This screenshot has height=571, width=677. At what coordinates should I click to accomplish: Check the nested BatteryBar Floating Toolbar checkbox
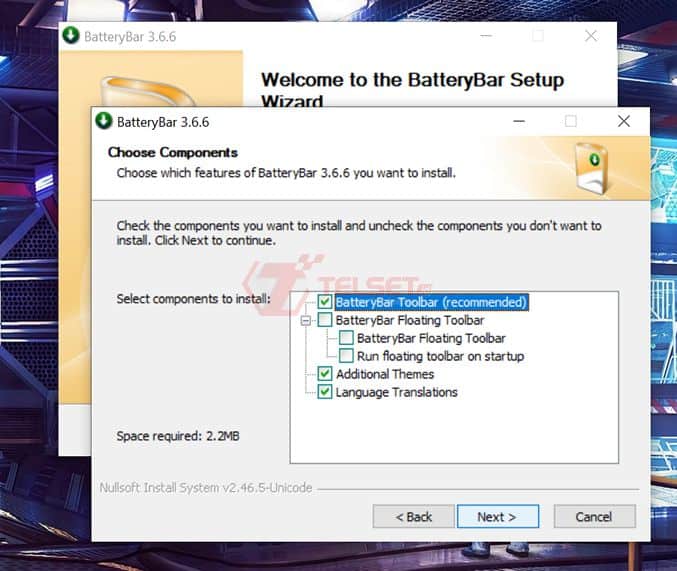click(346, 338)
